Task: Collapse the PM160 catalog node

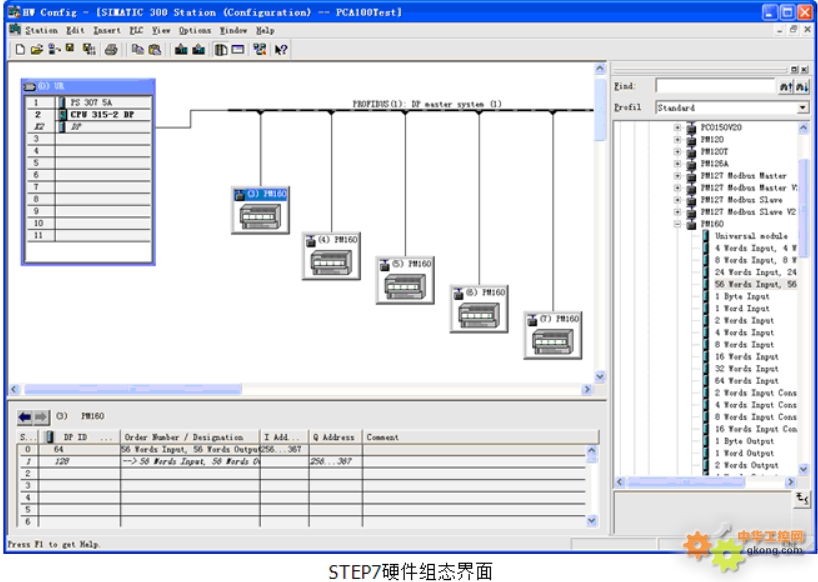Action: pyautogui.click(x=677, y=224)
